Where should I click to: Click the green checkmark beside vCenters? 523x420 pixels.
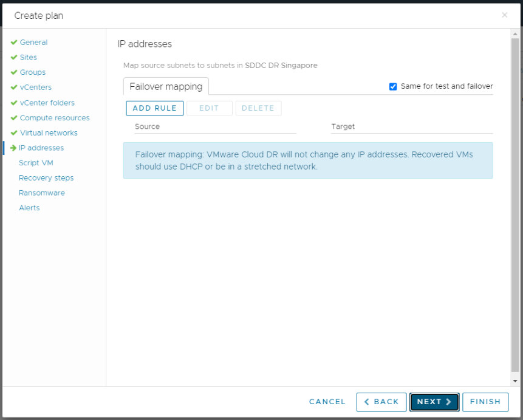[x=14, y=88]
